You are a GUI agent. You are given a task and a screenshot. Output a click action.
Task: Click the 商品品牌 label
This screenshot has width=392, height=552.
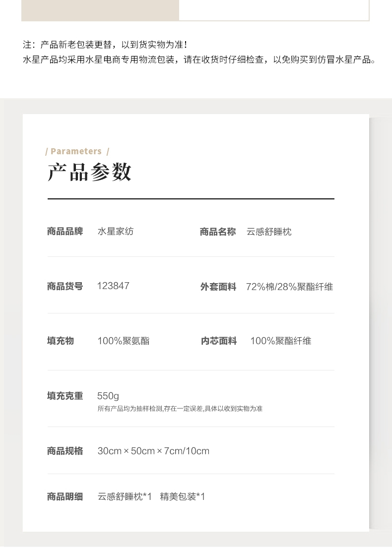(65, 232)
